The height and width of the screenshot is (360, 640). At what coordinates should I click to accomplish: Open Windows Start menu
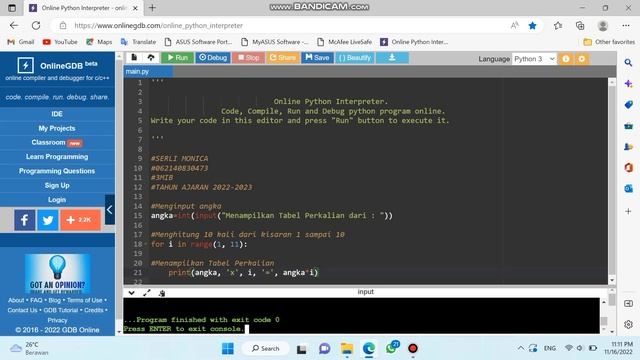(x=227, y=349)
